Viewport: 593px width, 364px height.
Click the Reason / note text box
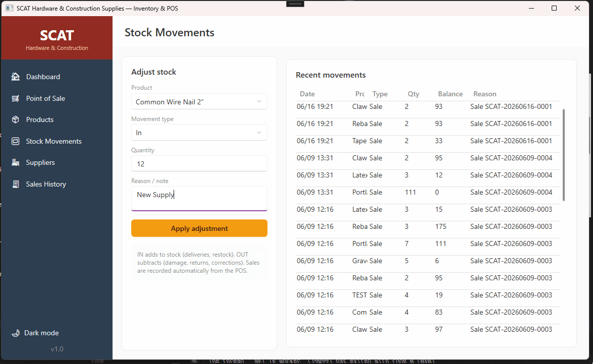pos(199,199)
